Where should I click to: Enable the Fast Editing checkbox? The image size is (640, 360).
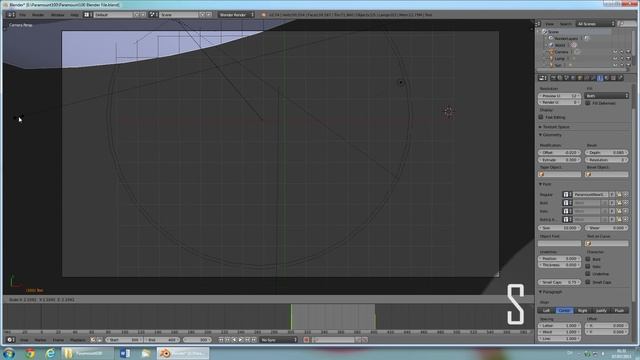(541, 117)
